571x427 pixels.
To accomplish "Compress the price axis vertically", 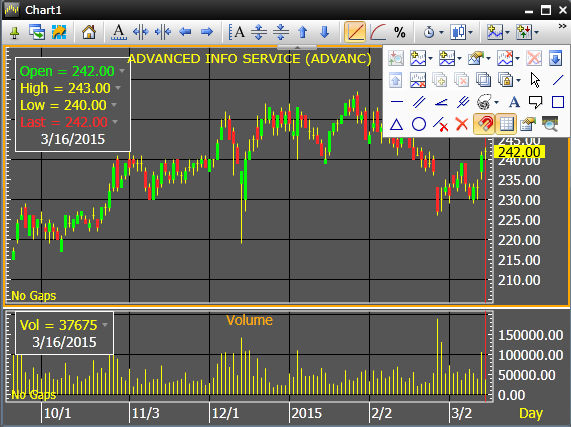I will (x=281, y=32).
